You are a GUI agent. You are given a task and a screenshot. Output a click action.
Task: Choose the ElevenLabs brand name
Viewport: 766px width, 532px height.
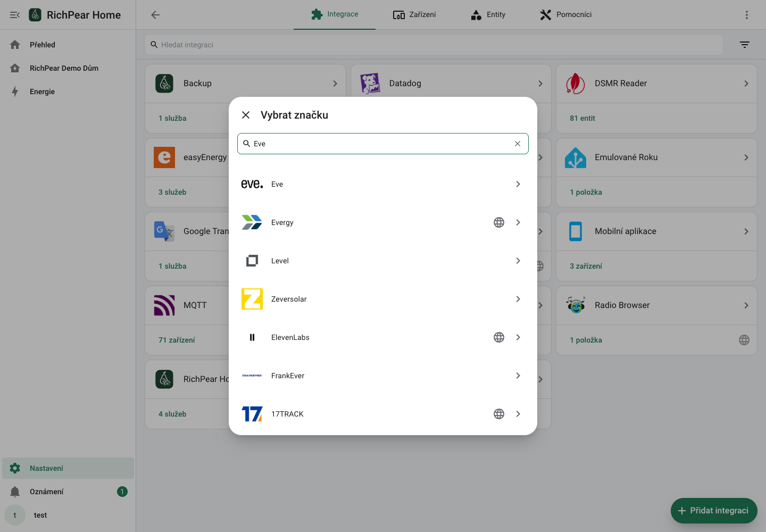coord(290,337)
